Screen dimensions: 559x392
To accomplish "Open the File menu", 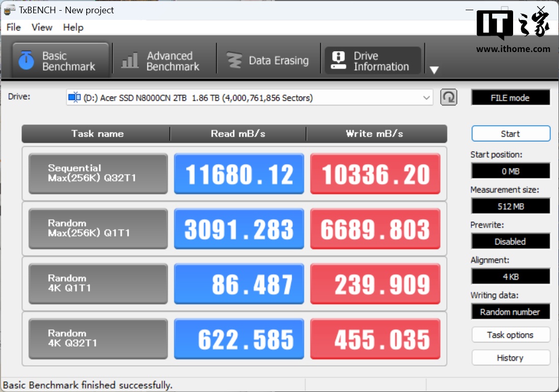I will point(13,28).
